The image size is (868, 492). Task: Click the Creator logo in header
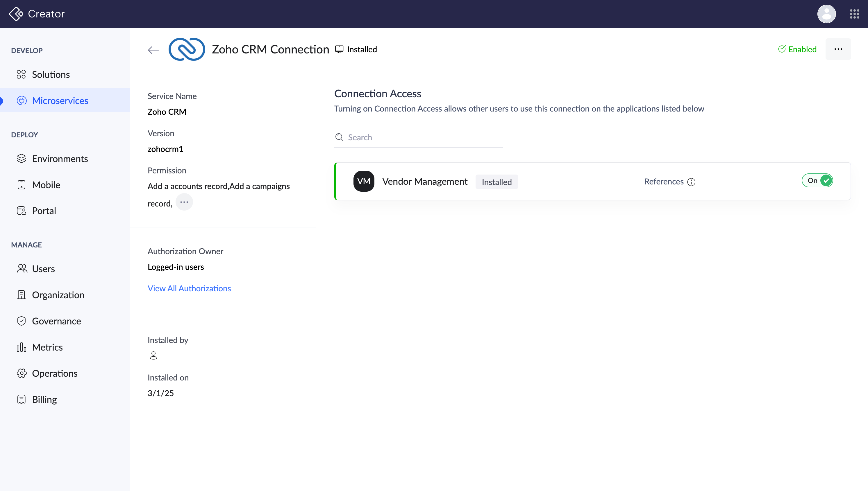point(16,14)
